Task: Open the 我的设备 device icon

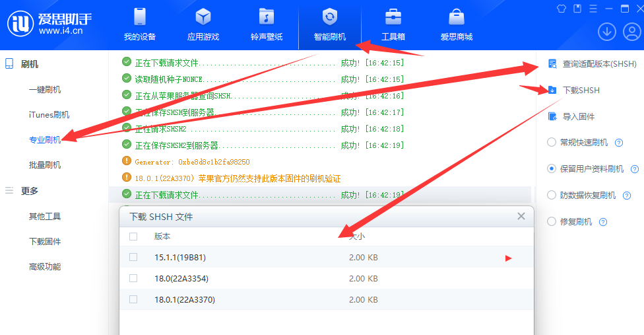Action: tap(139, 17)
